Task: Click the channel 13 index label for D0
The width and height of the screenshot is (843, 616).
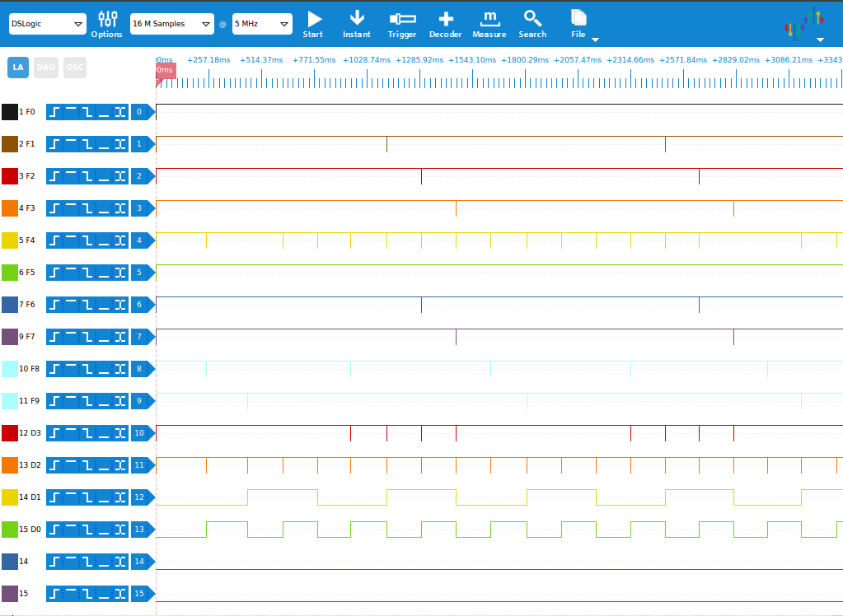Action: point(141,530)
